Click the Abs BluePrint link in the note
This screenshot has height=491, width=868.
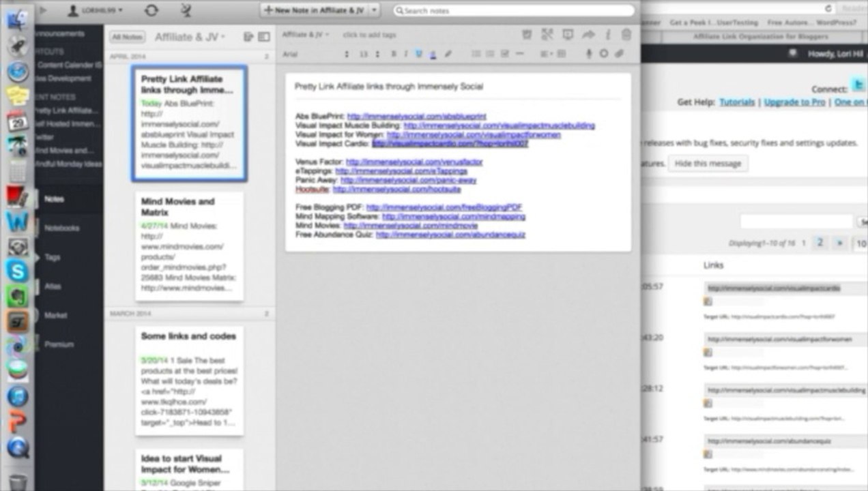tap(416, 117)
